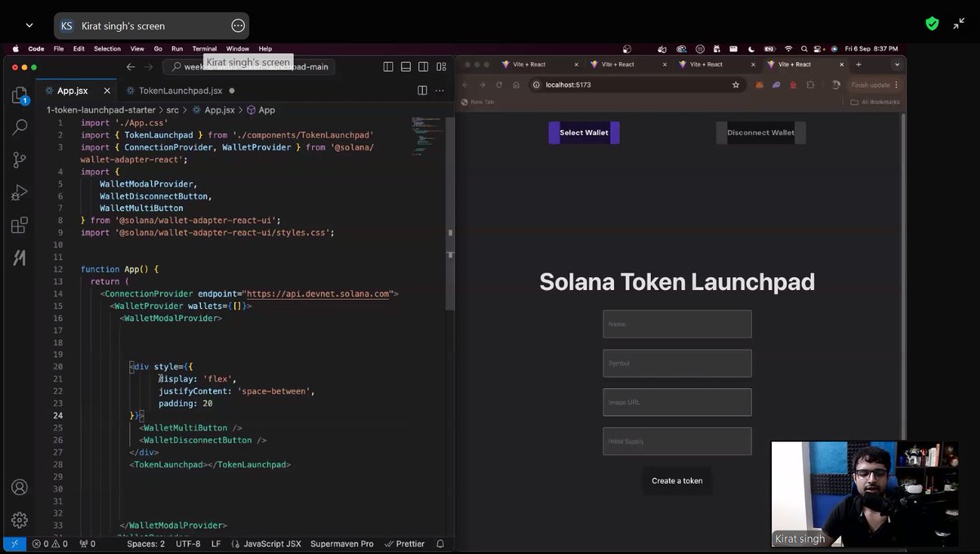
Task: Toggle the secondary sidebar visibility
Action: pyautogui.click(x=423, y=66)
